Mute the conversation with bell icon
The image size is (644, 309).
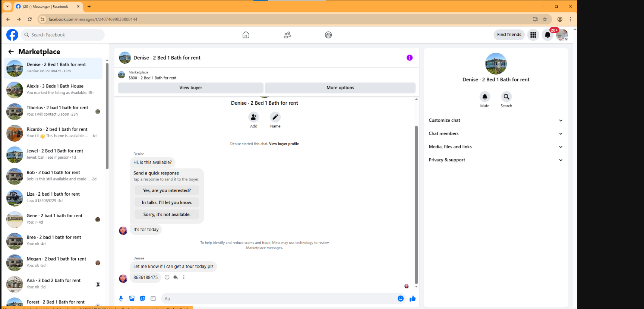(x=485, y=97)
